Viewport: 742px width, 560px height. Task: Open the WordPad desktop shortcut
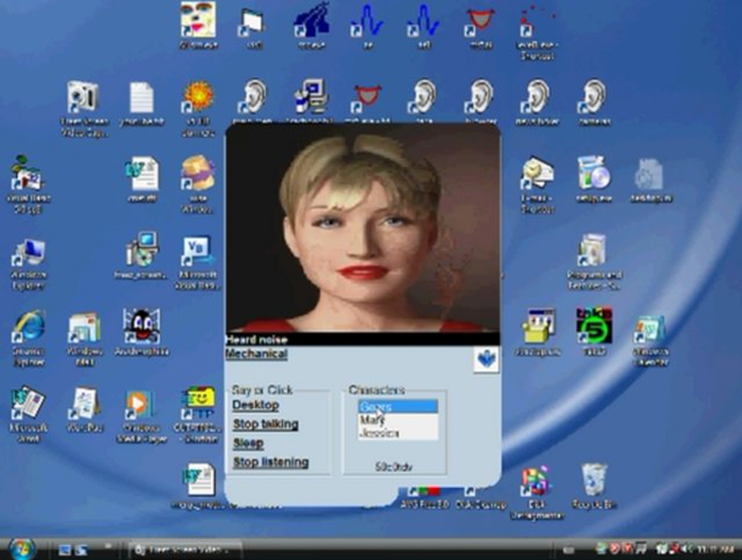tap(84, 409)
